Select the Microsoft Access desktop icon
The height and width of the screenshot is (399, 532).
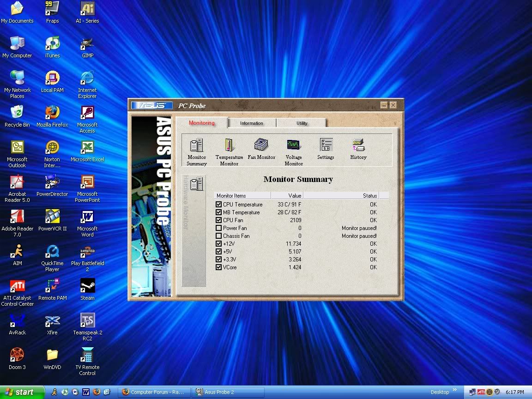pos(87,120)
